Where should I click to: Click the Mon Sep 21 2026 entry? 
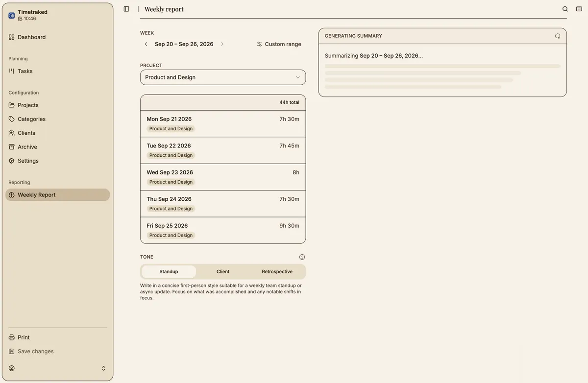(223, 124)
